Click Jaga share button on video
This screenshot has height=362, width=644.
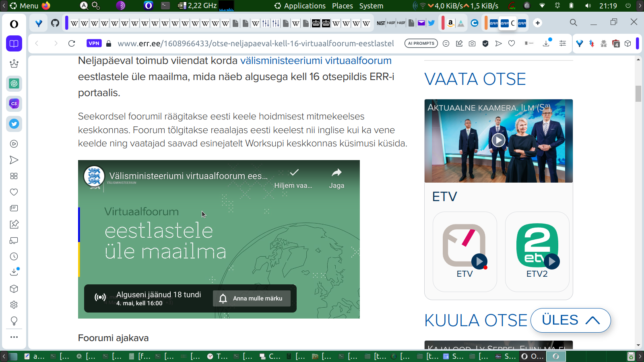336,178
